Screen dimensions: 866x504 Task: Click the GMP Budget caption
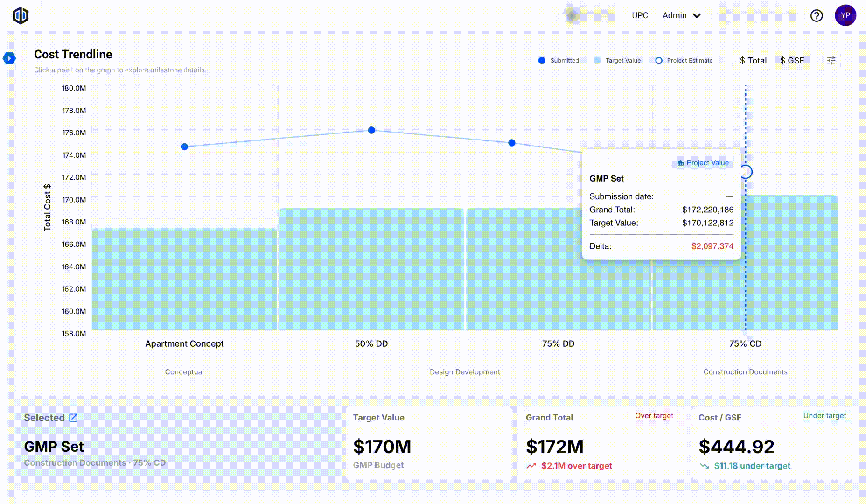pos(378,465)
